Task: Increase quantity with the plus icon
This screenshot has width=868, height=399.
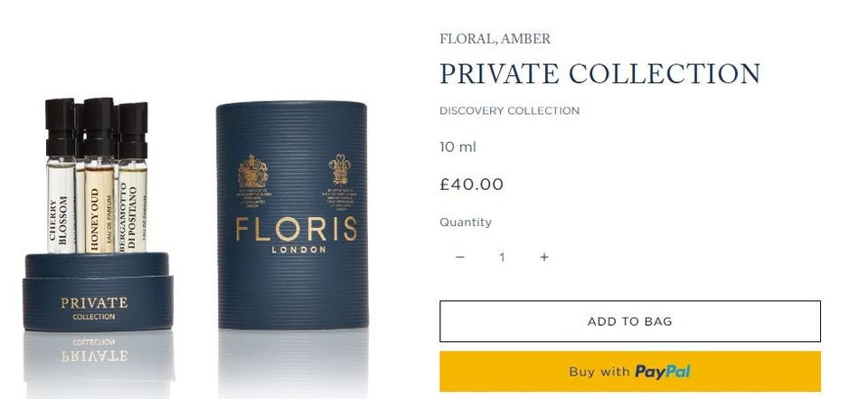Action: [544, 257]
